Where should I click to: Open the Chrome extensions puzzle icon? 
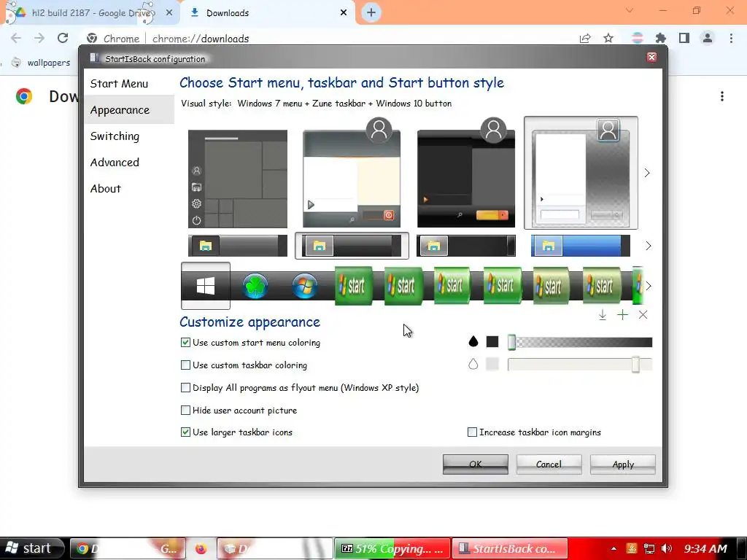tap(661, 38)
